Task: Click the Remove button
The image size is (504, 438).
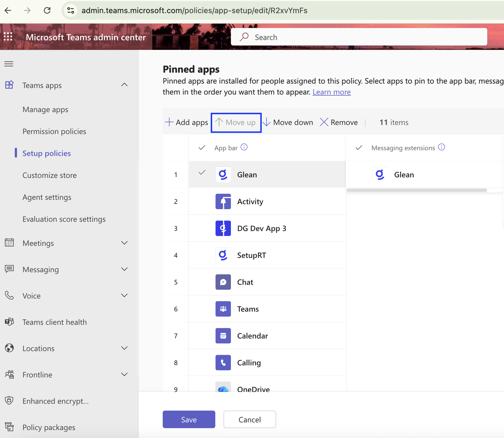Action: tap(339, 122)
